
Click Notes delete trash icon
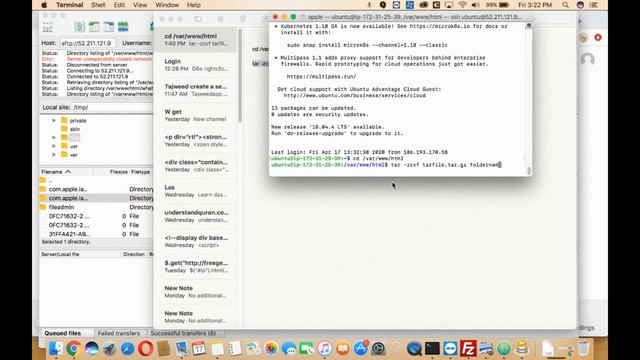[x=243, y=19]
